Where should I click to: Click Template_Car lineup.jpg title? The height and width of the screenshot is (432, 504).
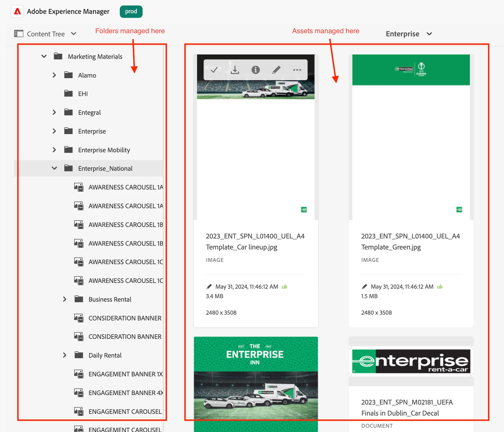click(255, 242)
